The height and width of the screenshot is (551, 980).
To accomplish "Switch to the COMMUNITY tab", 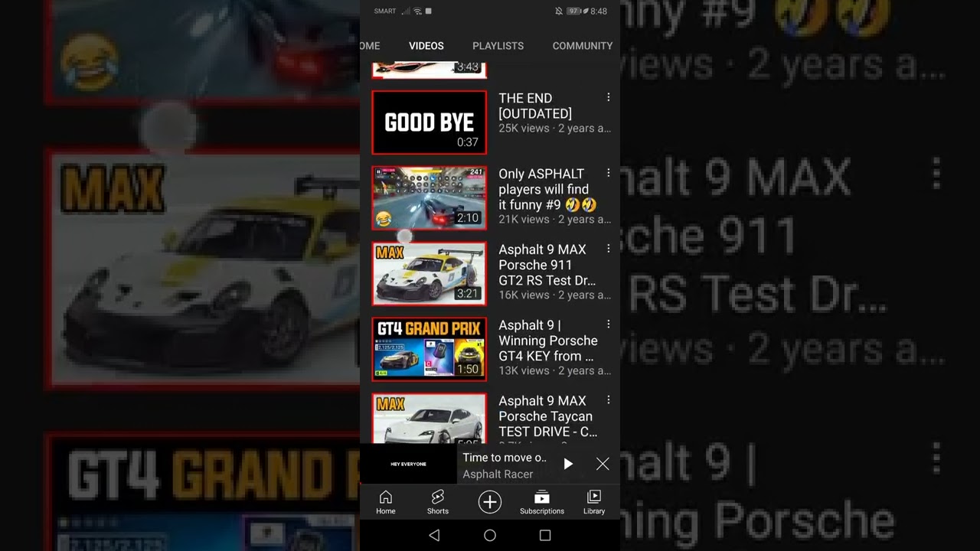I will [583, 46].
